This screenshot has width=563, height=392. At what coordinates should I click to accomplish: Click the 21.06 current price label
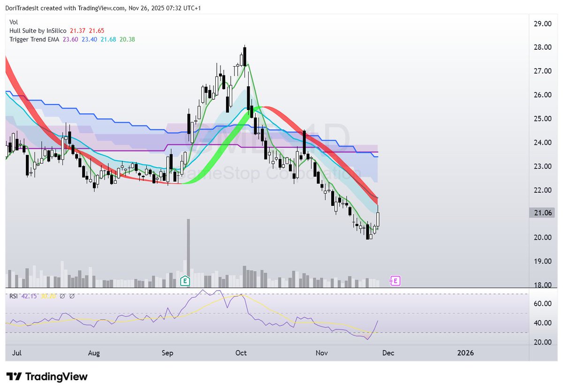(542, 212)
